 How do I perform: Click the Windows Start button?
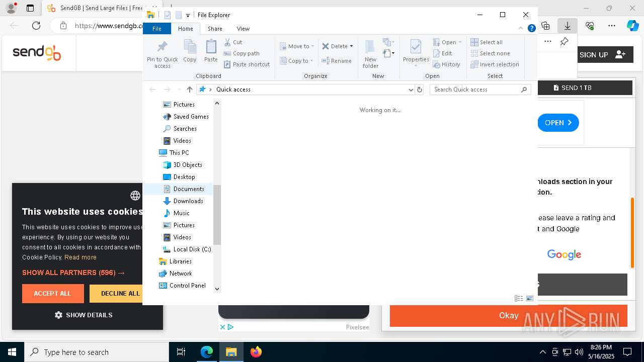click(x=12, y=352)
